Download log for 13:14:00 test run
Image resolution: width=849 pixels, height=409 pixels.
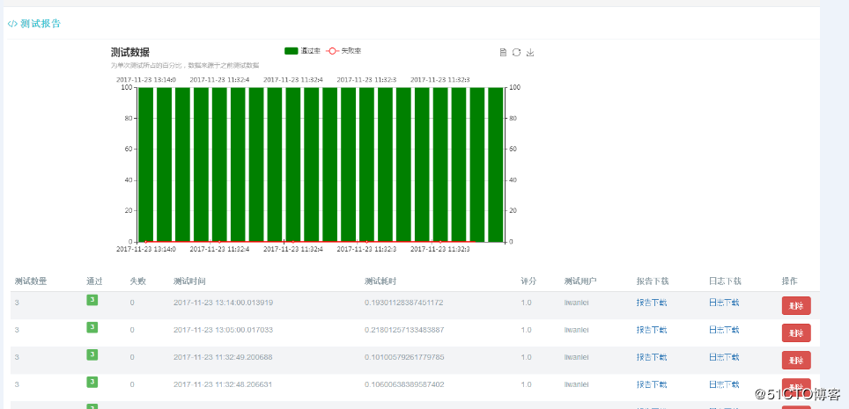tap(723, 302)
